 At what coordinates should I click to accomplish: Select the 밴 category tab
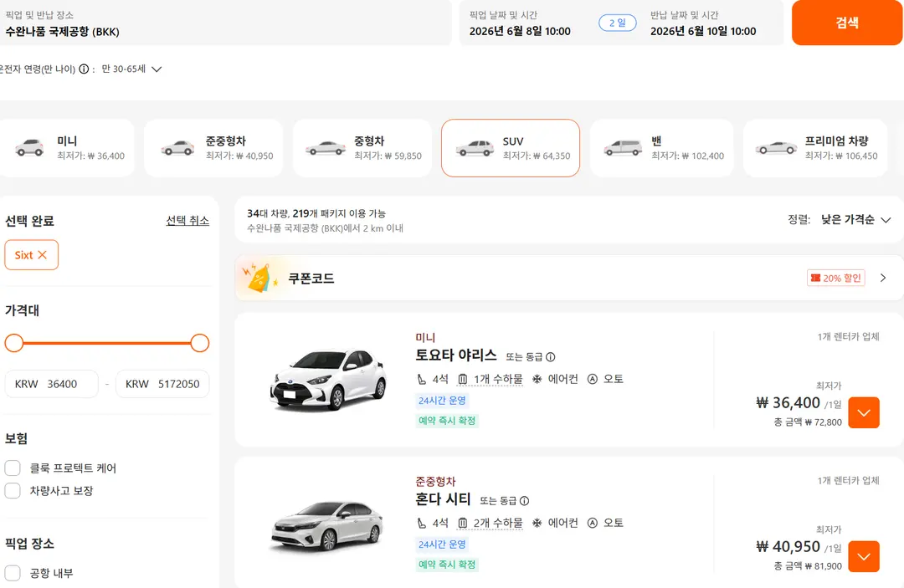(x=661, y=148)
